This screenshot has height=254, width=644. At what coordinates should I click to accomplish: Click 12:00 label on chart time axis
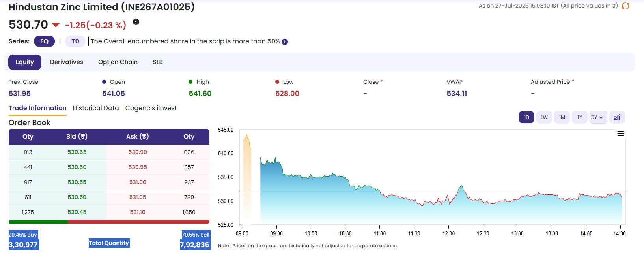pos(448,233)
